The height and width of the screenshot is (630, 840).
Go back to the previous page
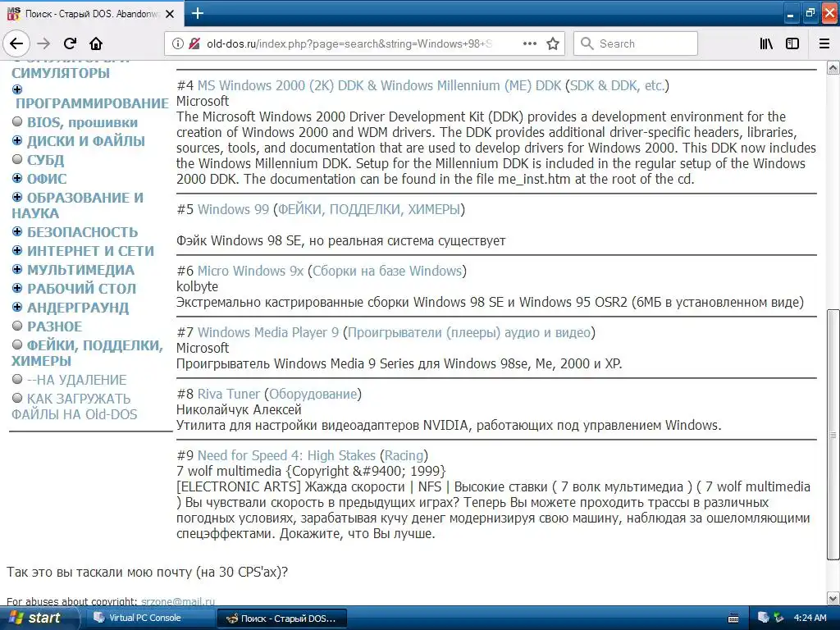tap(16, 44)
